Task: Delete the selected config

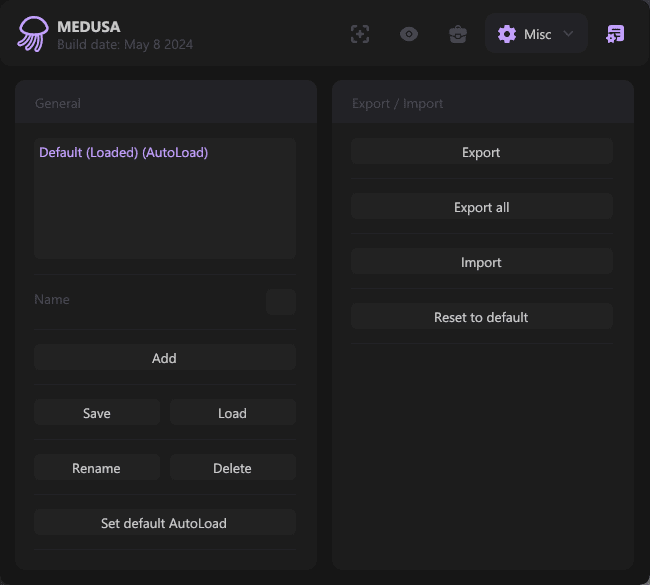Action: point(232,468)
